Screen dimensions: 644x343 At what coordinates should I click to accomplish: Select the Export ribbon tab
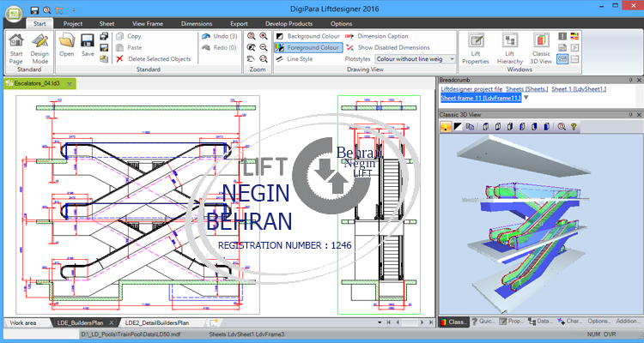click(x=239, y=23)
